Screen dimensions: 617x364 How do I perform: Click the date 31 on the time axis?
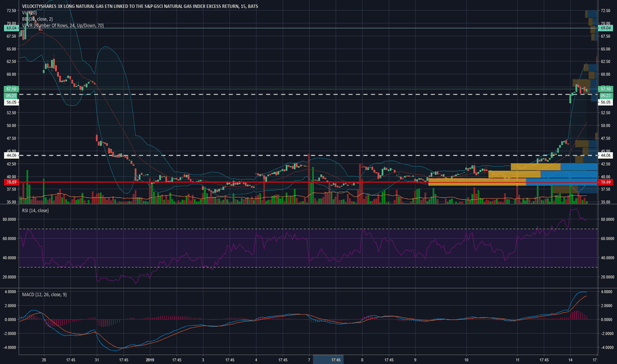(97, 359)
